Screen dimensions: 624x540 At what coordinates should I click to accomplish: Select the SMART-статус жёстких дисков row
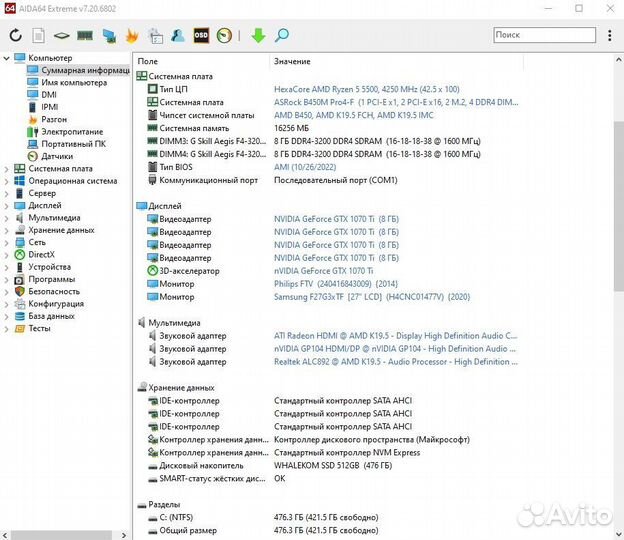(216, 479)
